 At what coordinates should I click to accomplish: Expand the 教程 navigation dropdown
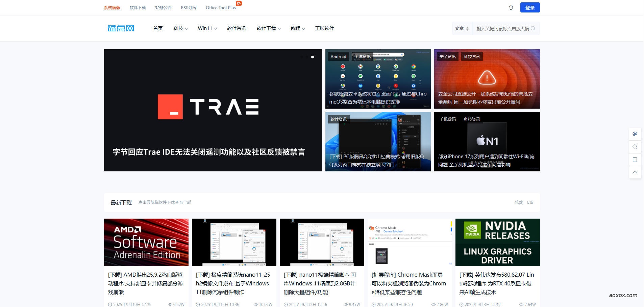[297, 29]
